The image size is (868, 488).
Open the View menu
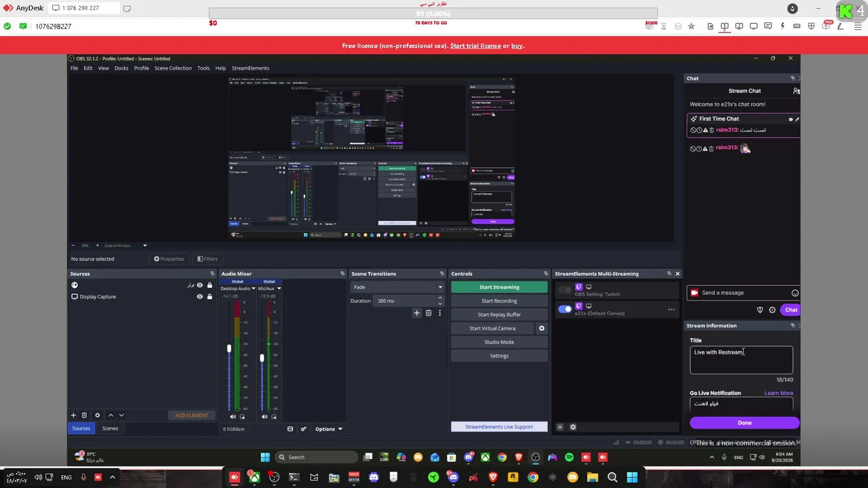pyautogui.click(x=103, y=68)
